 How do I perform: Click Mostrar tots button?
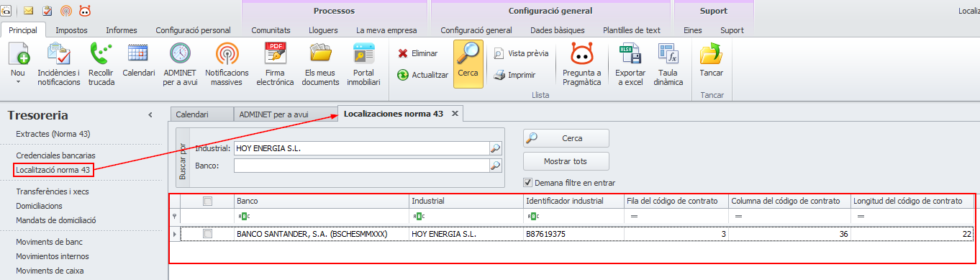pos(566,161)
